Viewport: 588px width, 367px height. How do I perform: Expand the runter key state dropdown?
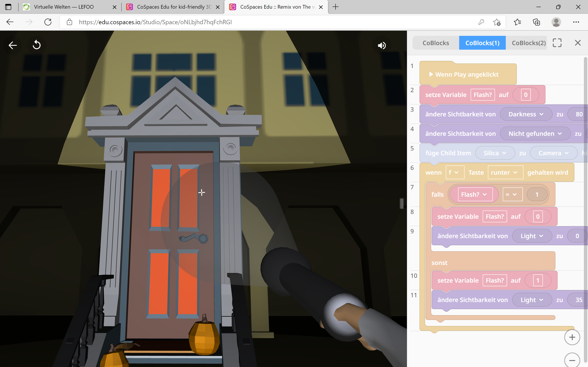point(505,173)
